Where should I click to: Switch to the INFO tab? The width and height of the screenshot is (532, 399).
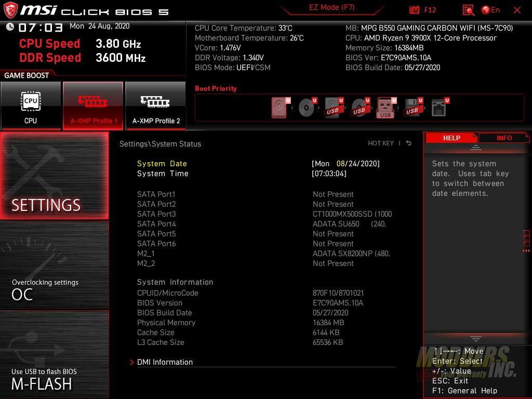click(504, 138)
